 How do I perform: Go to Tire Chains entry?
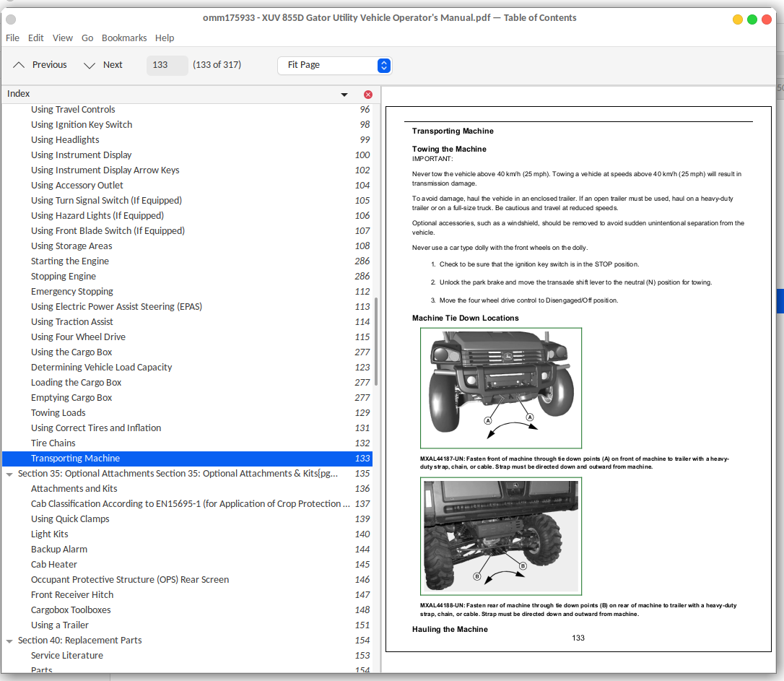(53, 443)
